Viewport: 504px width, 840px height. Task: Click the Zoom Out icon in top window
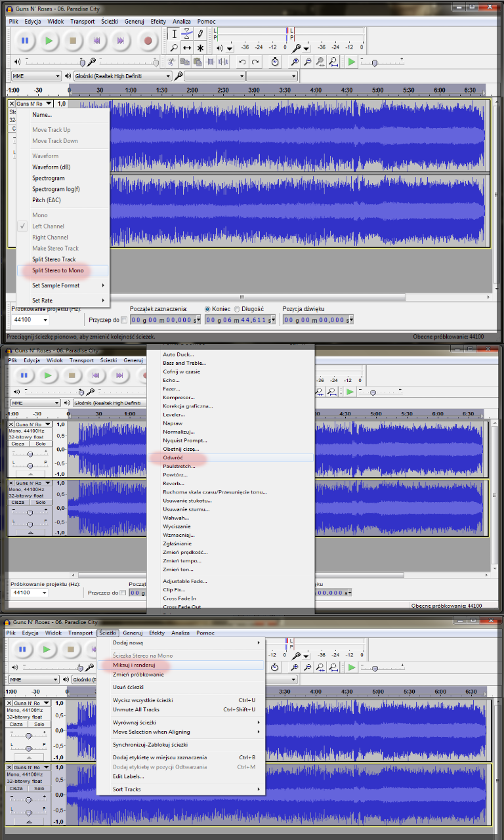(x=308, y=62)
